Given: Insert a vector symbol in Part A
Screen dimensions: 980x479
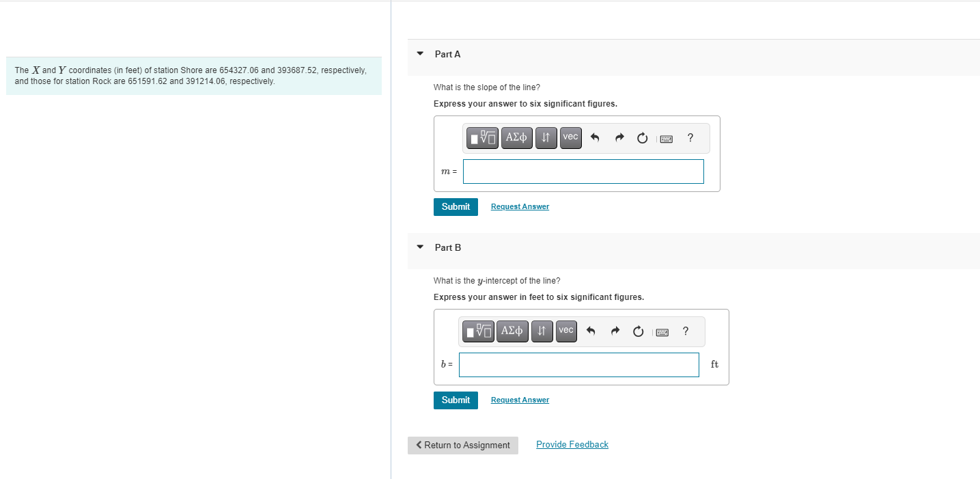Looking at the screenshot, I should coord(571,137).
